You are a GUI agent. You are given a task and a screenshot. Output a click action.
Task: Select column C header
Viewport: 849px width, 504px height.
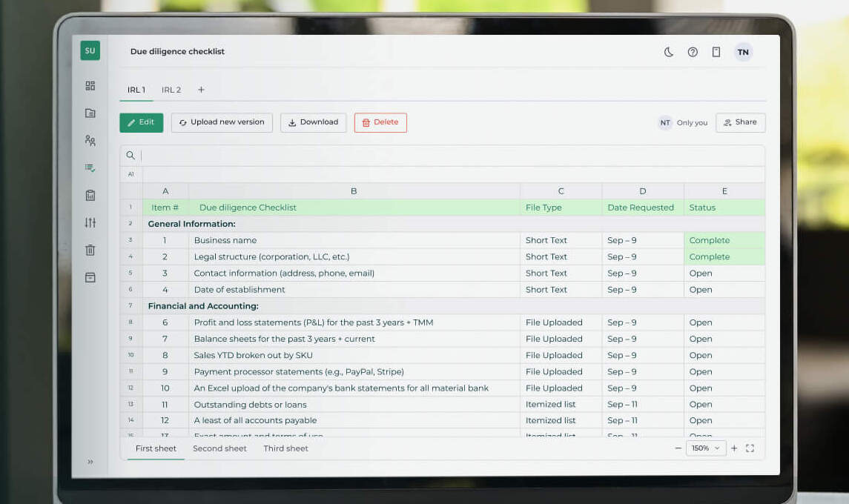coord(561,191)
